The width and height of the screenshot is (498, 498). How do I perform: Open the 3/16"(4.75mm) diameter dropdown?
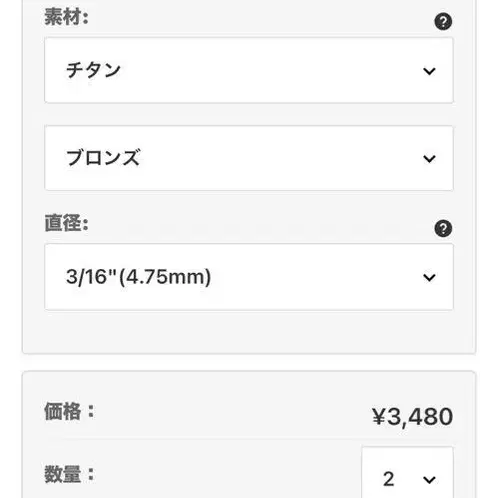(x=249, y=277)
